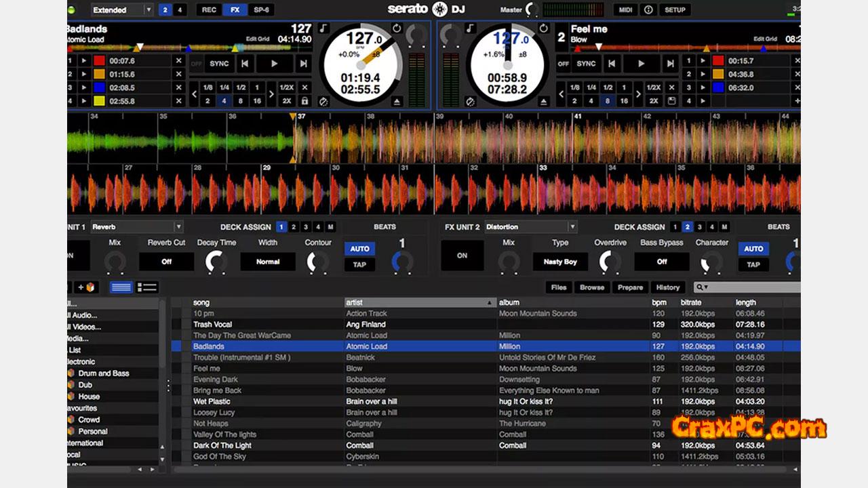The width and height of the screenshot is (868, 488).
Task: Switch to album art list view icon
Action: (x=147, y=287)
